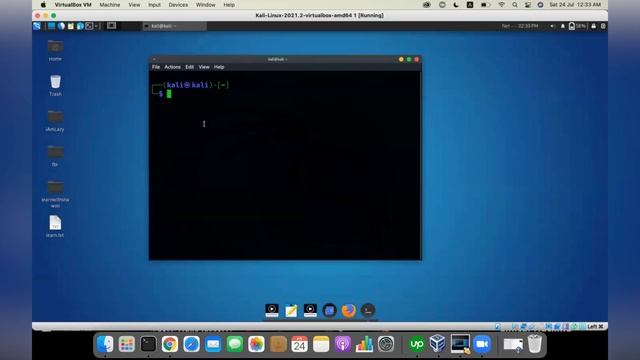Screen dimensions: 640x360
Task: Open the text editor icon in Kali panel
Action: [71, 26]
